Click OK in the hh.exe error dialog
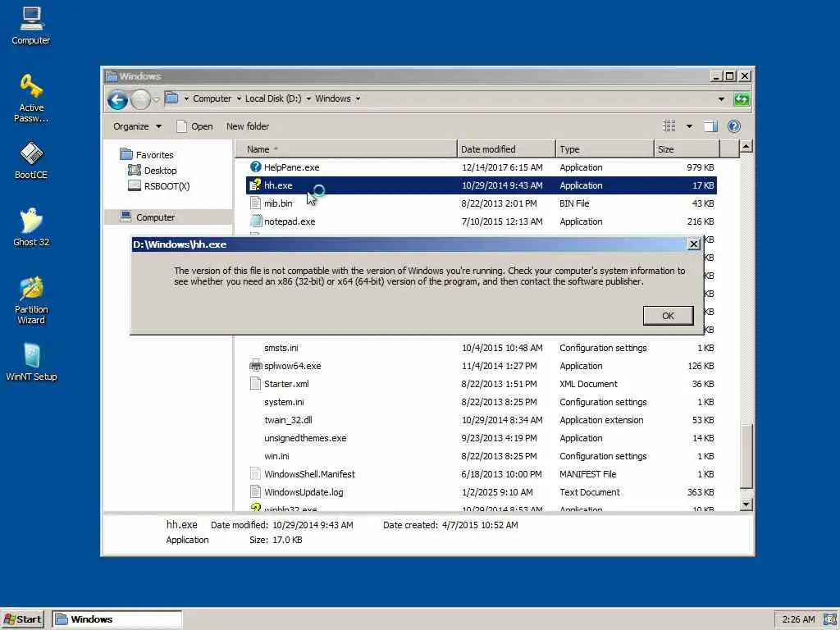 pos(668,316)
